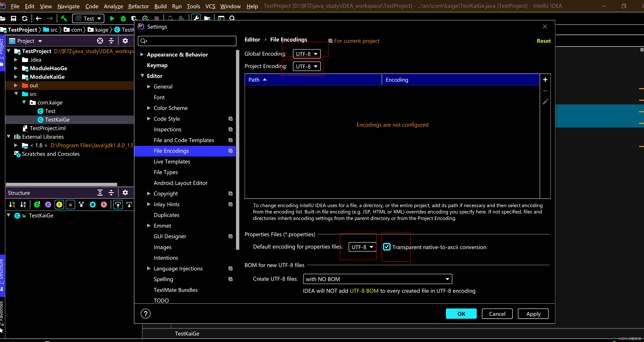The height and width of the screenshot is (342, 644).
Task: Open the Project Structure folder icon in toolbar
Action: (x=207, y=18)
